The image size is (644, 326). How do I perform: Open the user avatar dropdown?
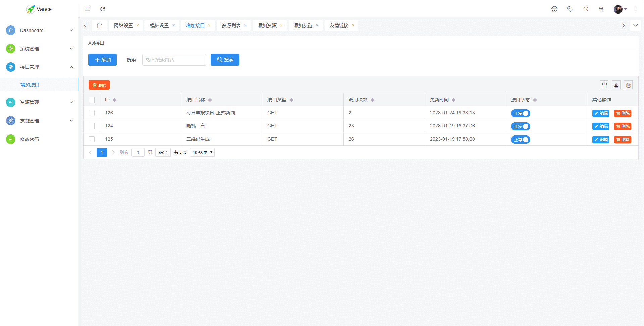coord(620,9)
